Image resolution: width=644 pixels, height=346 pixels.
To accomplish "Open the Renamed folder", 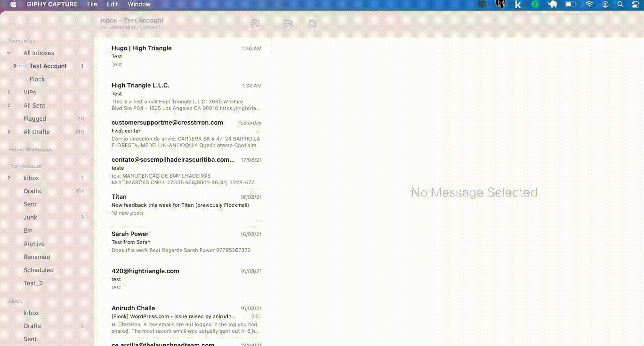I will tap(37, 257).
